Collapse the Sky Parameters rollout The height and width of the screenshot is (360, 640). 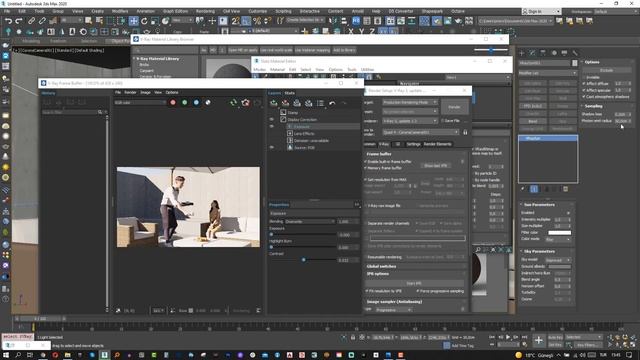pos(539,251)
